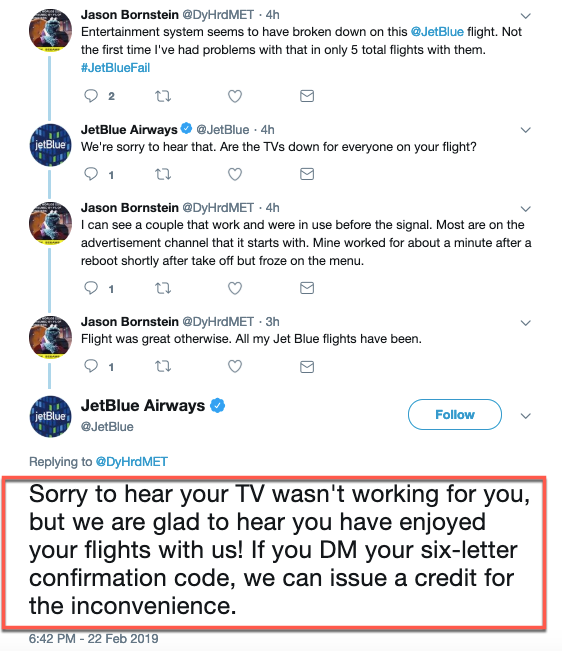Expand chevron menu on JetBlue's 4h reply
Screen dimensions: 562x651
pyautogui.click(x=525, y=130)
